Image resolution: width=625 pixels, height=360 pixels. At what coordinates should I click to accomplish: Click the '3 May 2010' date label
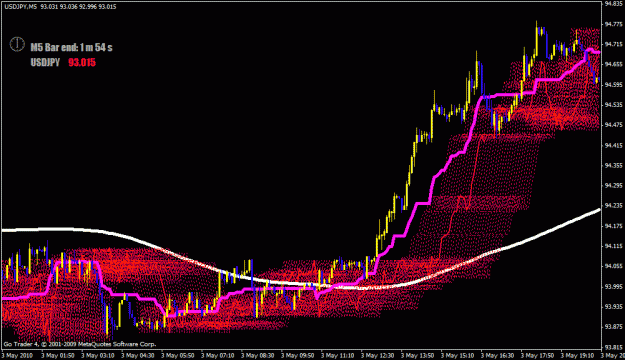pos(17,355)
